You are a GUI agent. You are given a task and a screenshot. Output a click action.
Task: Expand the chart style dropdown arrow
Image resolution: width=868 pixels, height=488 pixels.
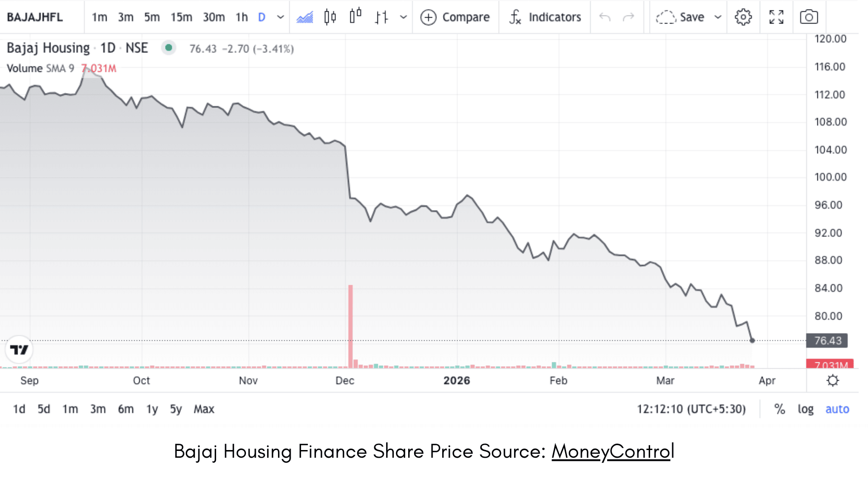404,17
